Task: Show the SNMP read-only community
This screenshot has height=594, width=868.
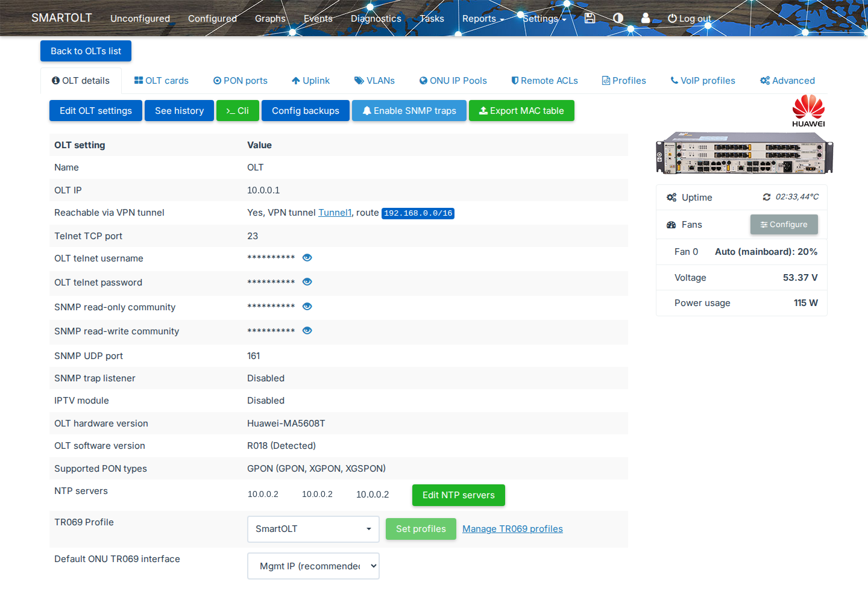Action: coord(307,307)
